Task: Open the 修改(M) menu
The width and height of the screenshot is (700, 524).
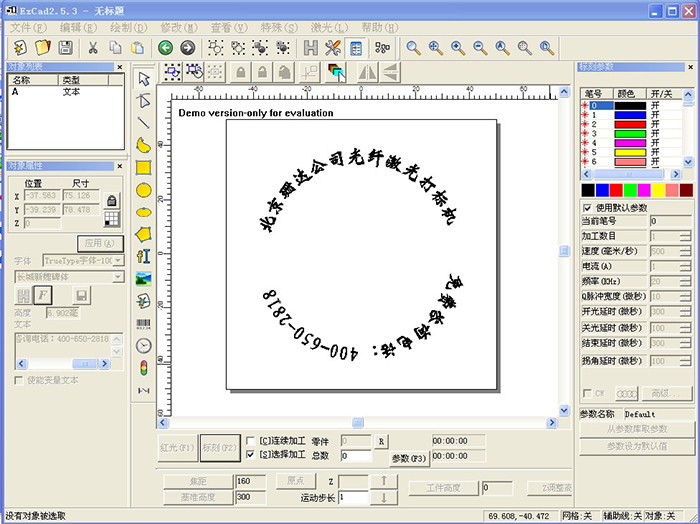Action: [x=179, y=28]
